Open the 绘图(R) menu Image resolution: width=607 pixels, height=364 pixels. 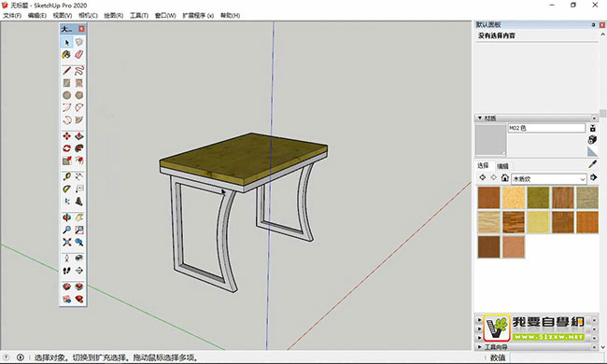tap(113, 16)
